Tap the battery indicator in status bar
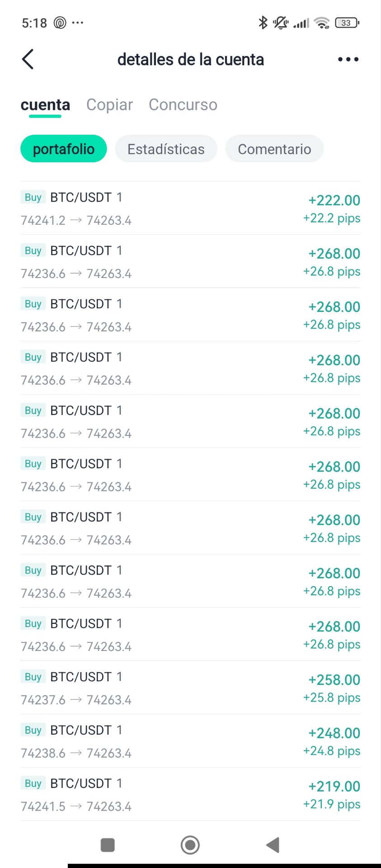Screen dimensions: 381x868 (347, 23)
